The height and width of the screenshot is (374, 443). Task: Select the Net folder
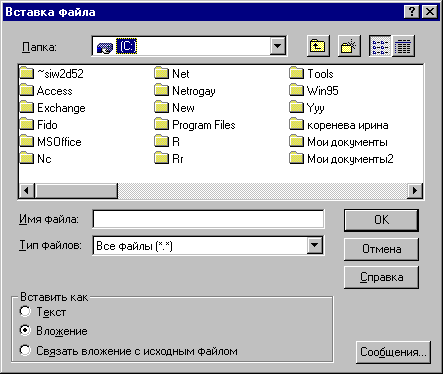(x=172, y=74)
